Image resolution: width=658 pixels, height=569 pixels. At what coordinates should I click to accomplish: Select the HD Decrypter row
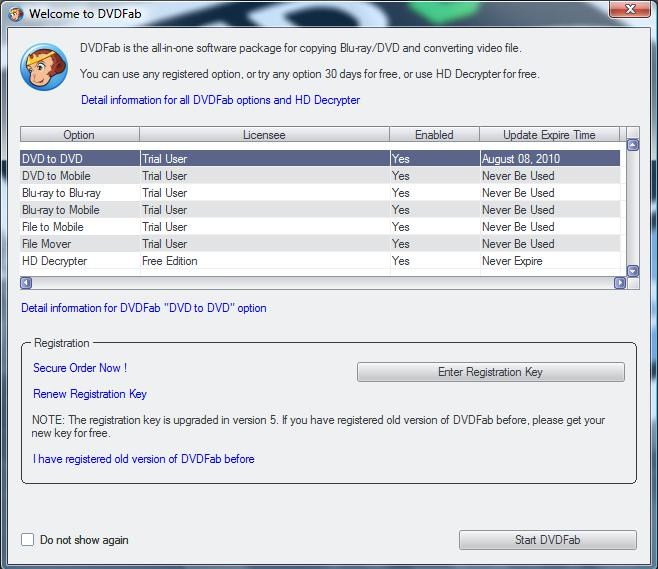click(x=320, y=261)
